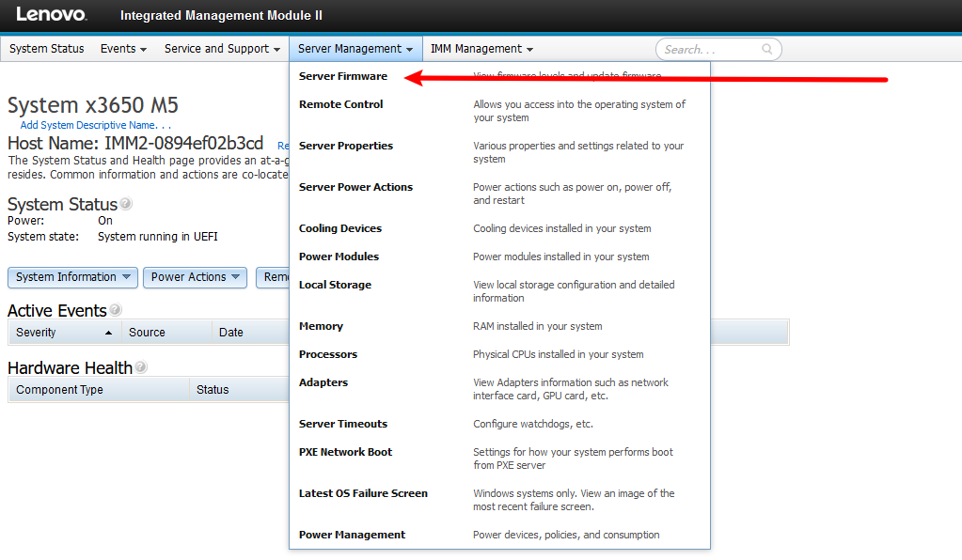Click the help icon beside System Status
This screenshot has height=560, width=962.
click(x=126, y=204)
